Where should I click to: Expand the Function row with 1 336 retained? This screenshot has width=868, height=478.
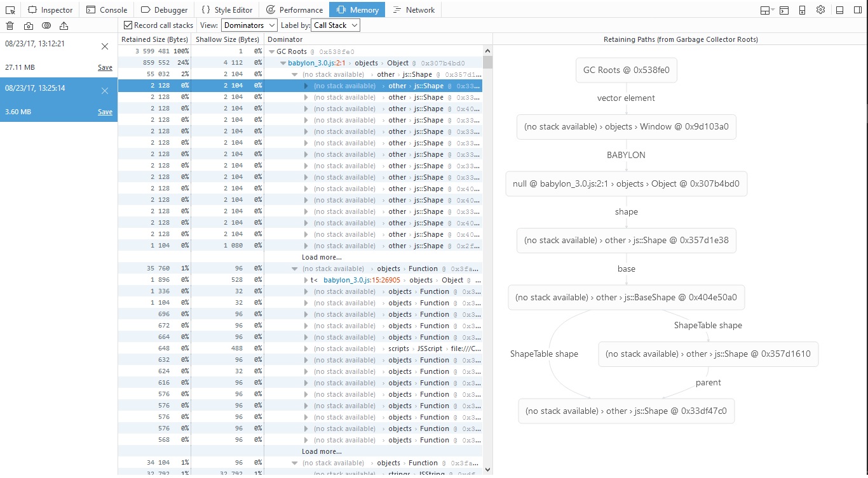pos(306,291)
